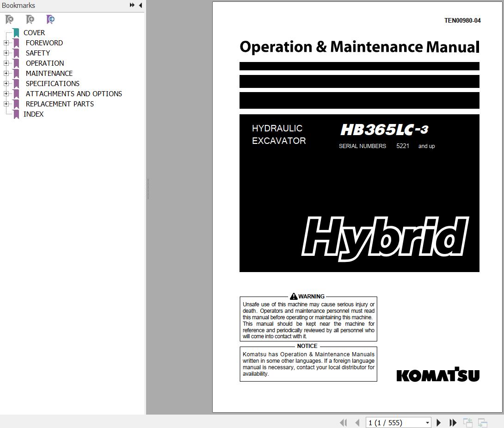Viewport: 504px width, 428px height.
Task: Go to the next page arrow
Action: (438, 422)
